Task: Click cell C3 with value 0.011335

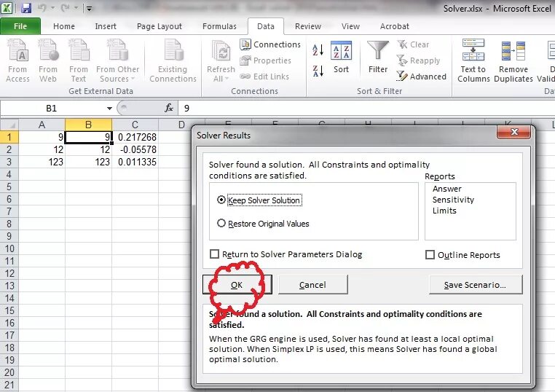Action: (x=135, y=162)
